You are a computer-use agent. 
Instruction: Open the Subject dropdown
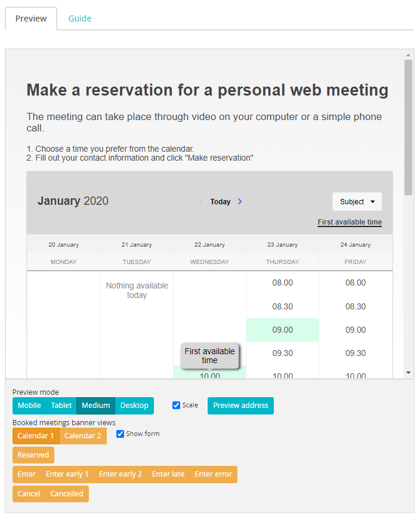click(357, 202)
